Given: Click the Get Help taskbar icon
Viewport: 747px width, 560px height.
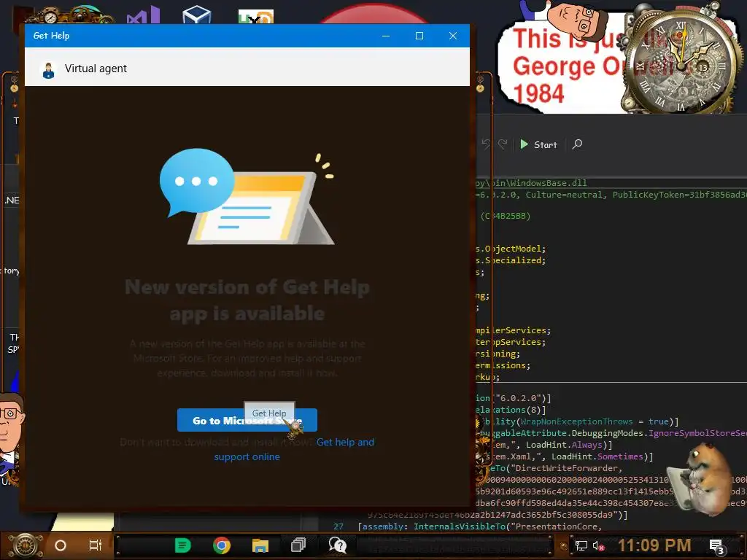Looking at the screenshot, I should (337, 545).
